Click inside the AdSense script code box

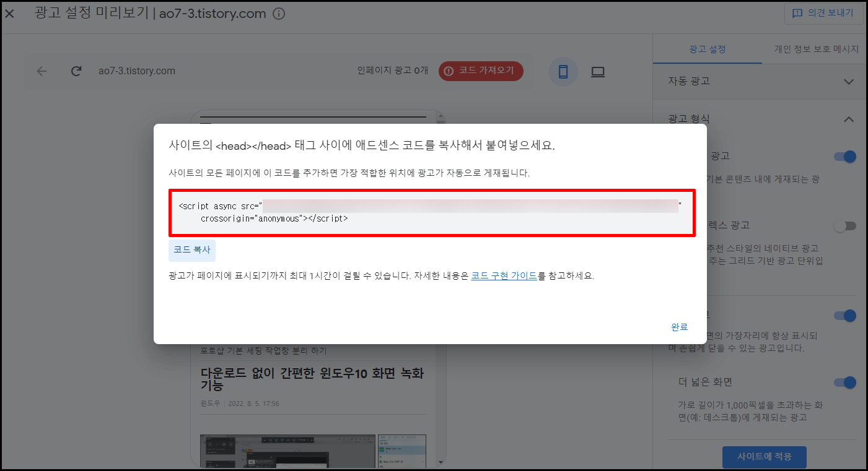[x=432, y=212]
